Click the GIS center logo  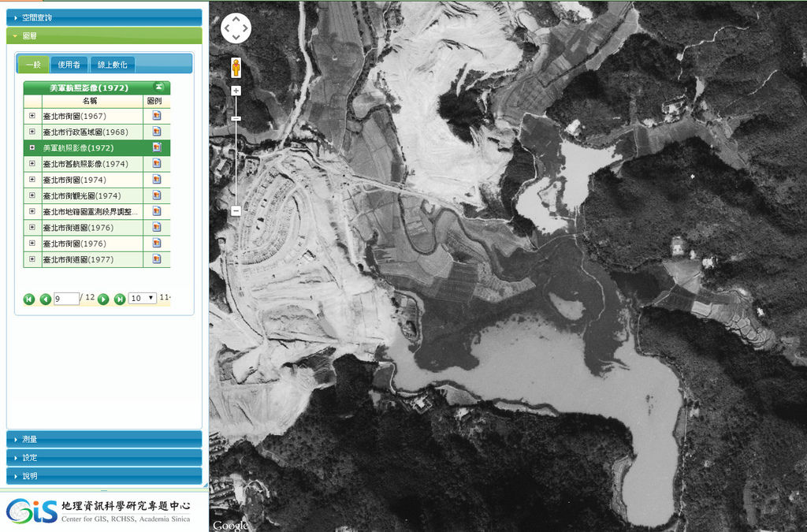click(98, 512)
